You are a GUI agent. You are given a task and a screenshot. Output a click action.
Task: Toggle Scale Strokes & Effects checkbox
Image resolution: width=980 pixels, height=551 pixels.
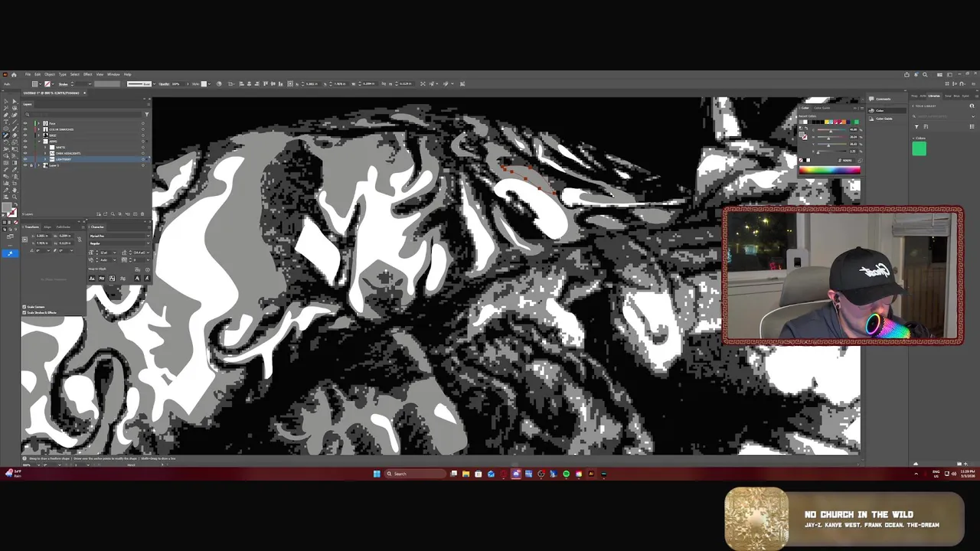(x=24, y=312)
